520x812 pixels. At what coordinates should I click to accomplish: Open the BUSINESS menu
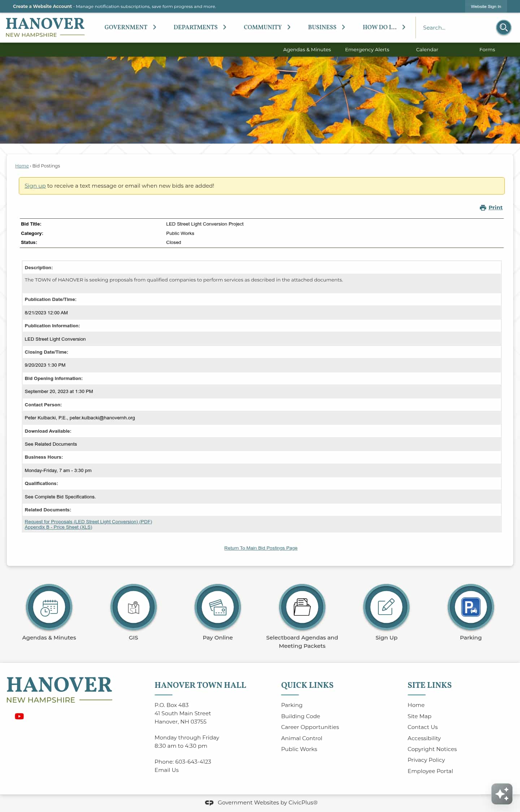322,27
